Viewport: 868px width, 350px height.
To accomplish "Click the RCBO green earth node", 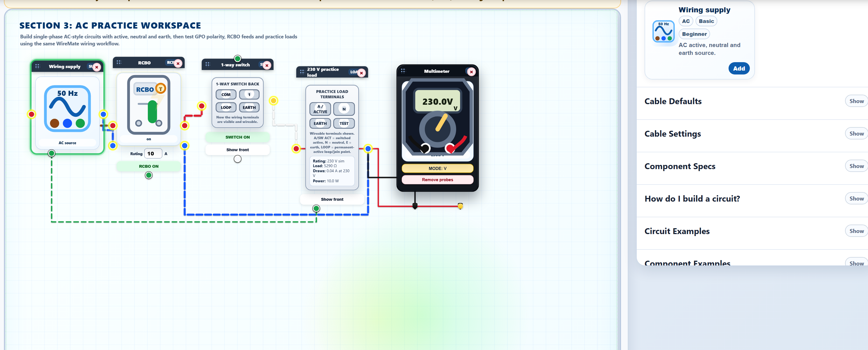I will pyautogui.click(x=149, y=175).
